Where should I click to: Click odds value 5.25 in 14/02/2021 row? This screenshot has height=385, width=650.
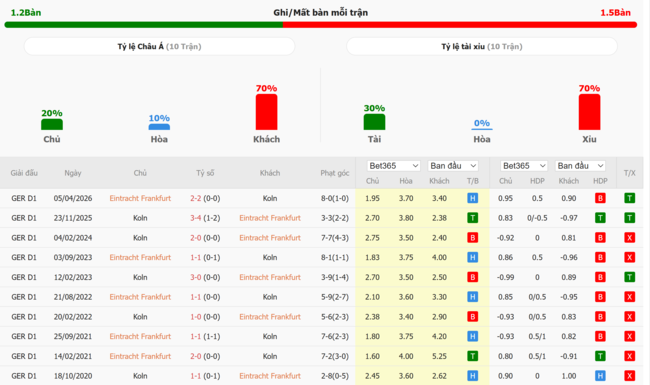[x=439, y=356]
